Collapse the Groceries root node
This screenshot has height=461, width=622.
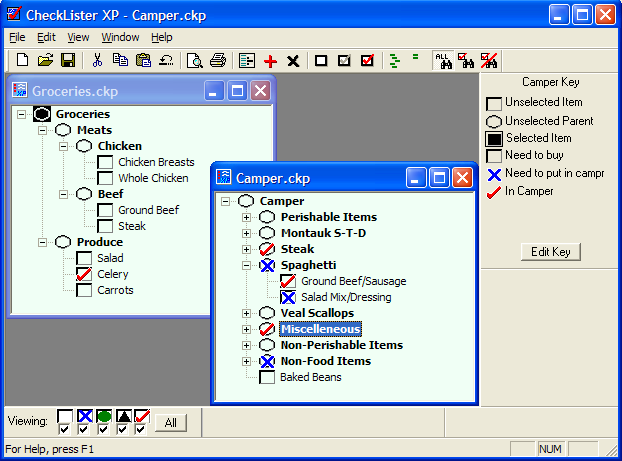click(21, 114)
